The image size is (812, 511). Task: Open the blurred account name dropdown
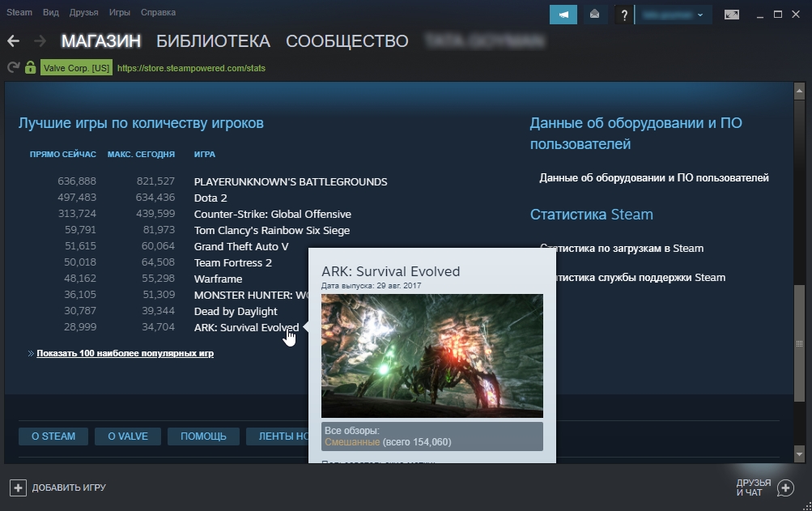pos(674,15)
